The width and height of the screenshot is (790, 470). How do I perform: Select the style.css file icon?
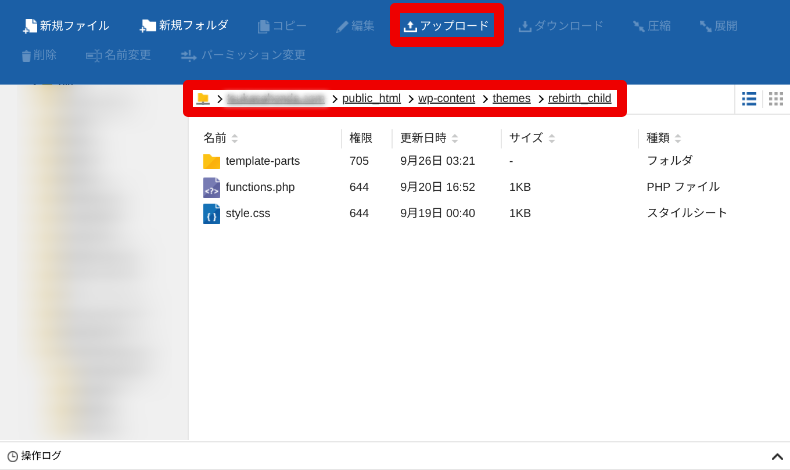tap(211, 214)
